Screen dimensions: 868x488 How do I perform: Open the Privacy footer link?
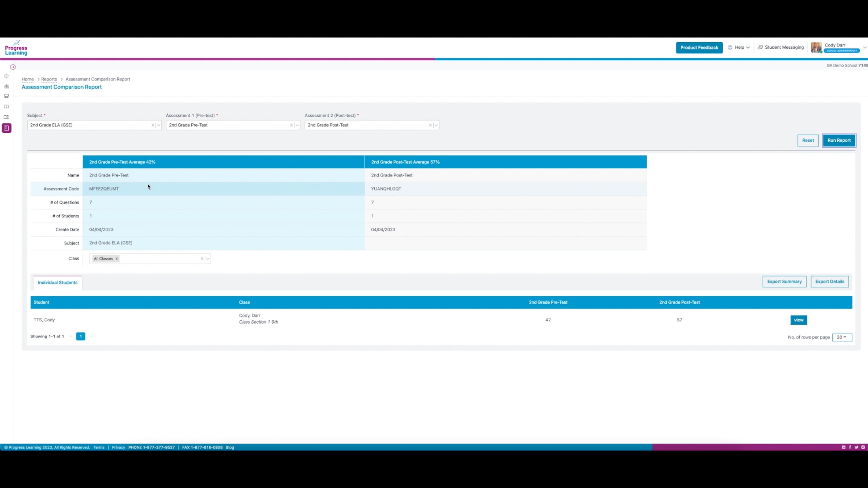click(x=118, y=448)
